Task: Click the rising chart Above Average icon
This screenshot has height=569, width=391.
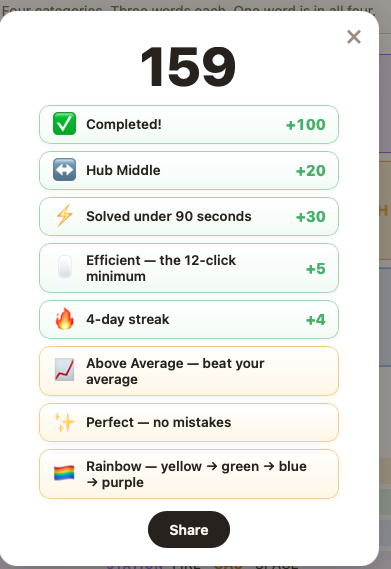Action: pyautogui.click(x=64, y=370)
